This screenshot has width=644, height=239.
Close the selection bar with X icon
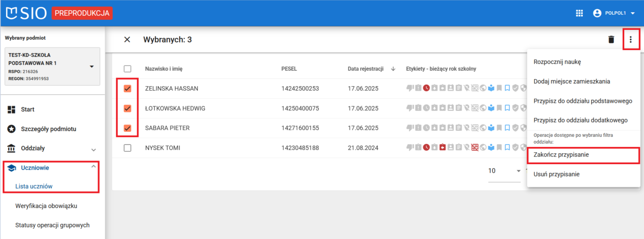click(x=127, y=39)
